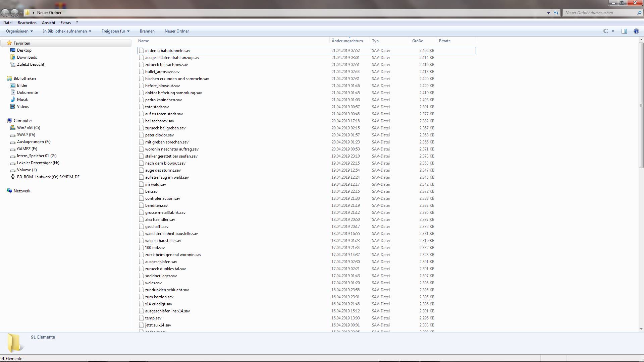
Task: Expand address bar history dropdown arrow
Action: tap(548, 13)
